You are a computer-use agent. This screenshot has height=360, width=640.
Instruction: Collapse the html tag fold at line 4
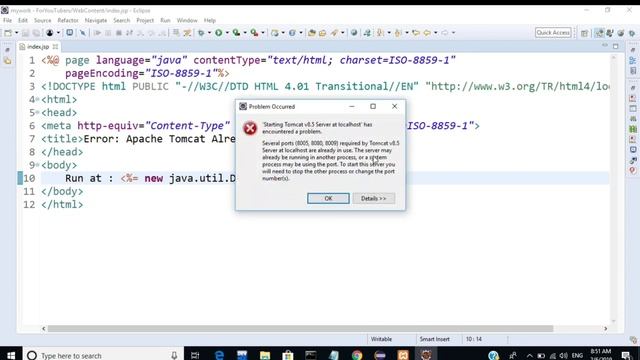[x=38, y=99]
